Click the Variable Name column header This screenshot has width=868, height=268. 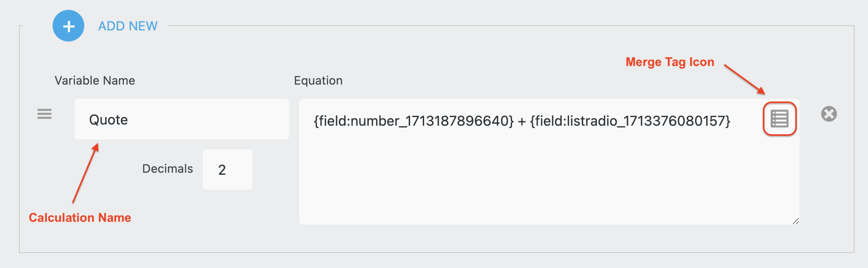pyautogui.click(x=95, y=80)
